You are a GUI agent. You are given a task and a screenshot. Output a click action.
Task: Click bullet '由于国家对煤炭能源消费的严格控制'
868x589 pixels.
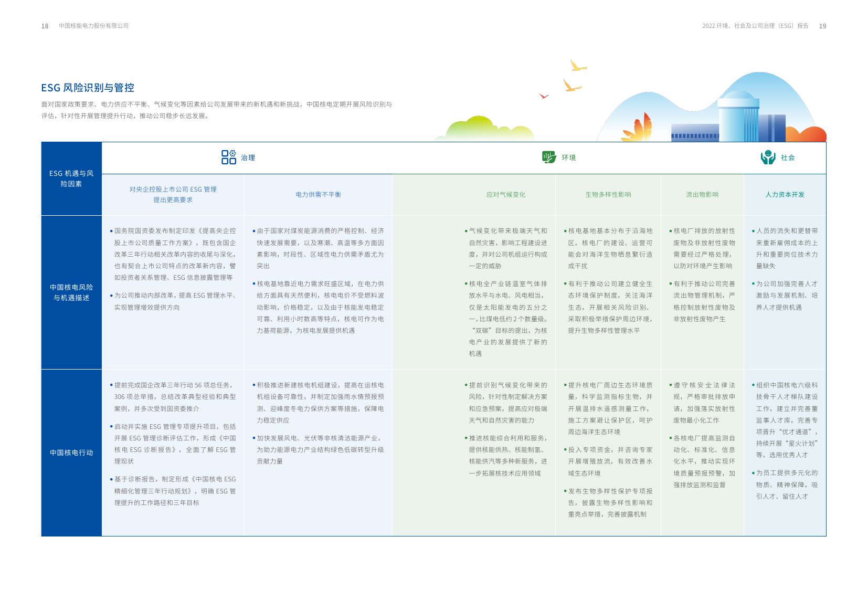[x=318, y=248]
